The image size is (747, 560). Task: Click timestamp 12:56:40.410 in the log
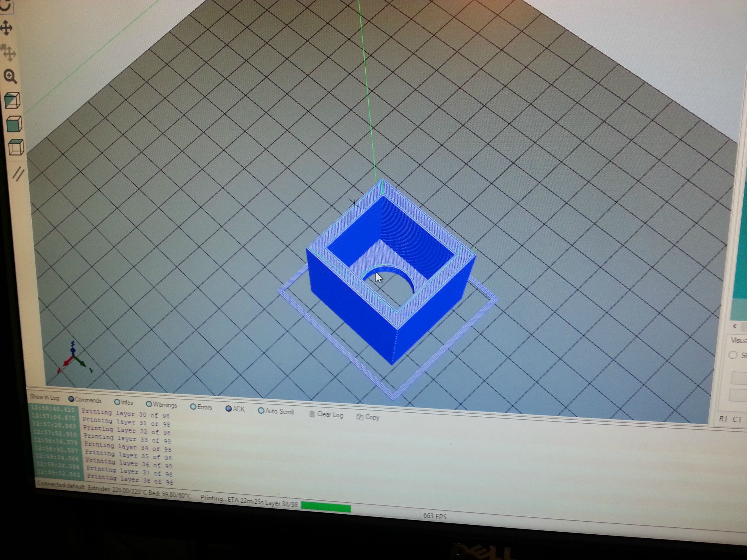53,409
